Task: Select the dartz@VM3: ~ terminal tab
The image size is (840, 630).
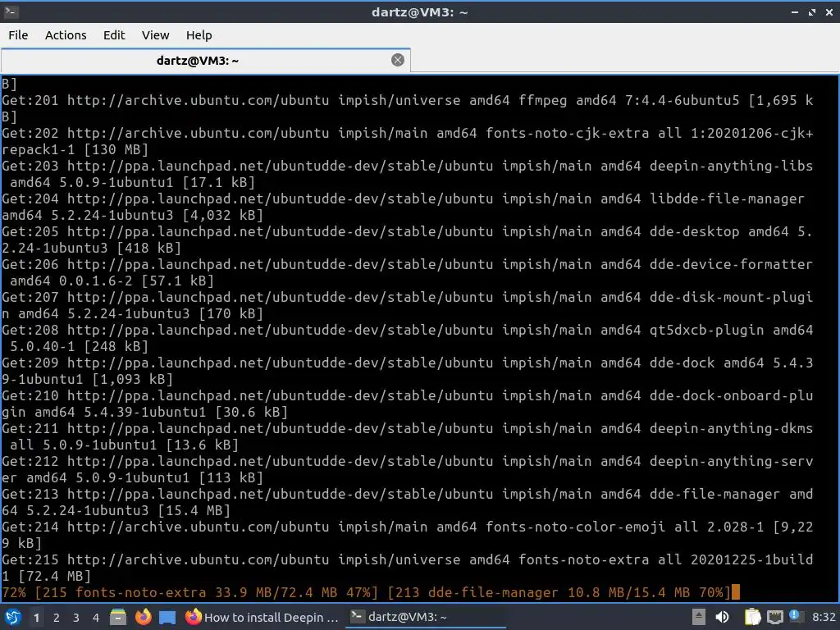Action: [x=206, y=60]
